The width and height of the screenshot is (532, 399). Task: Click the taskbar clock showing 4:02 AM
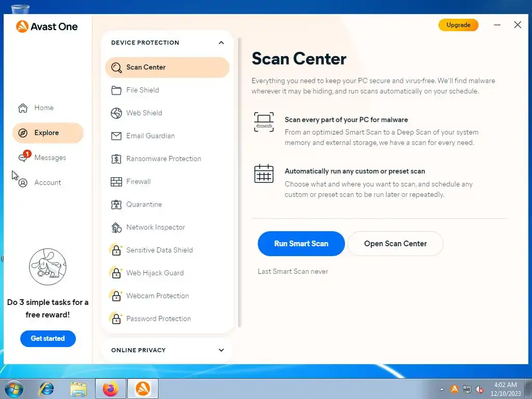point(506,389)
